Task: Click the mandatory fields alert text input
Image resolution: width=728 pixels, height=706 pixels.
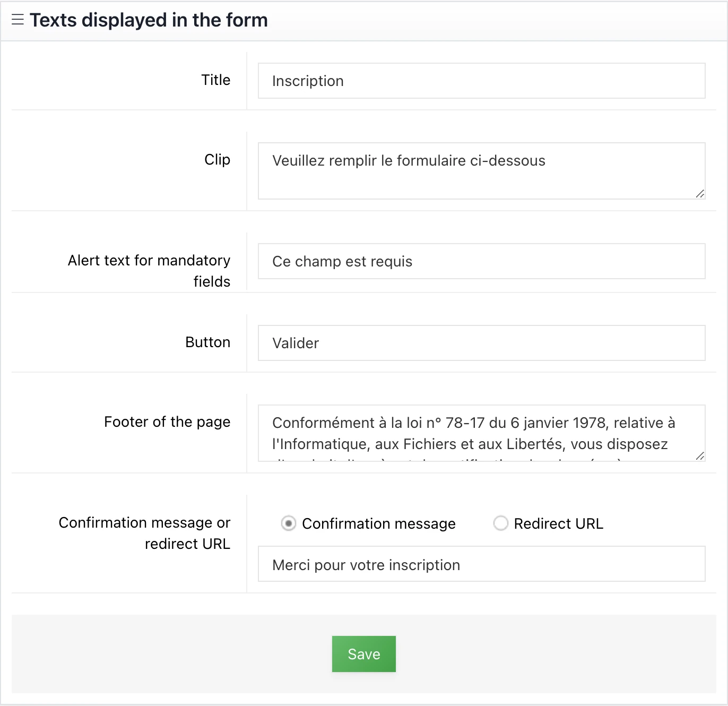Action: 481,261
